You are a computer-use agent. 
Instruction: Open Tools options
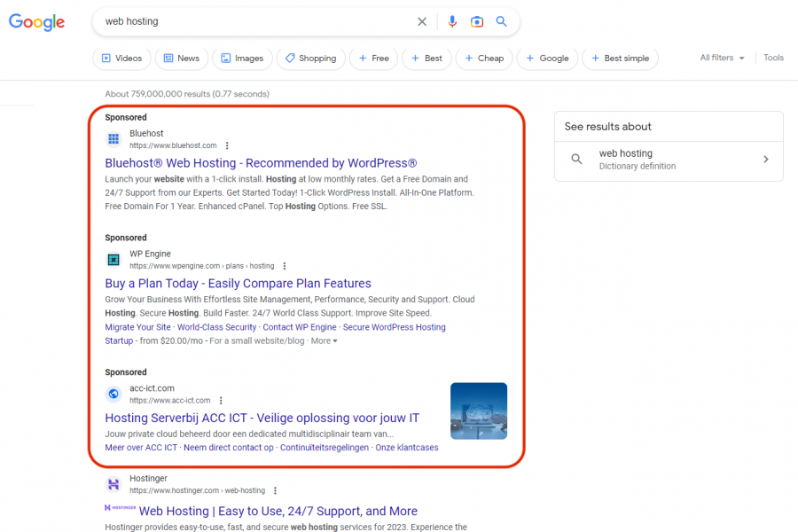773,58
